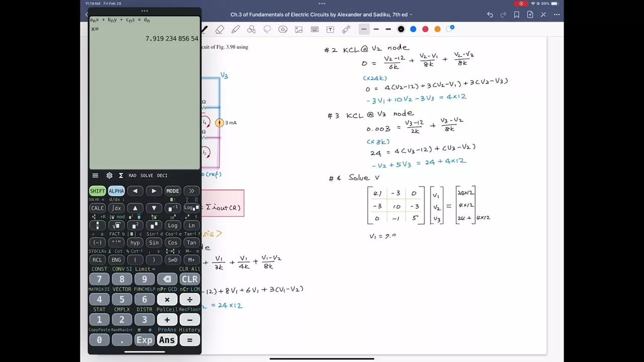The image size is (644, 362).
Task: Expand more keys with the double-chevron button
Action: coord(191,191)
